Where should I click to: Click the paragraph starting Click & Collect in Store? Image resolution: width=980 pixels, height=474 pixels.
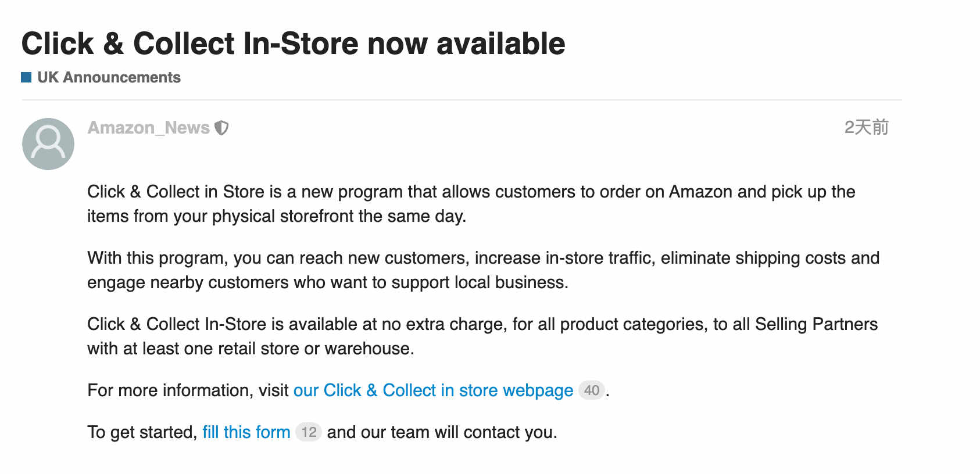(x=471, y=204)
